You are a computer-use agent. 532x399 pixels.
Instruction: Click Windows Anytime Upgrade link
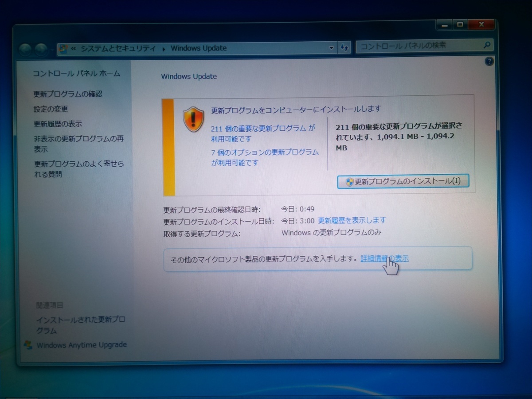coord(82,345)
